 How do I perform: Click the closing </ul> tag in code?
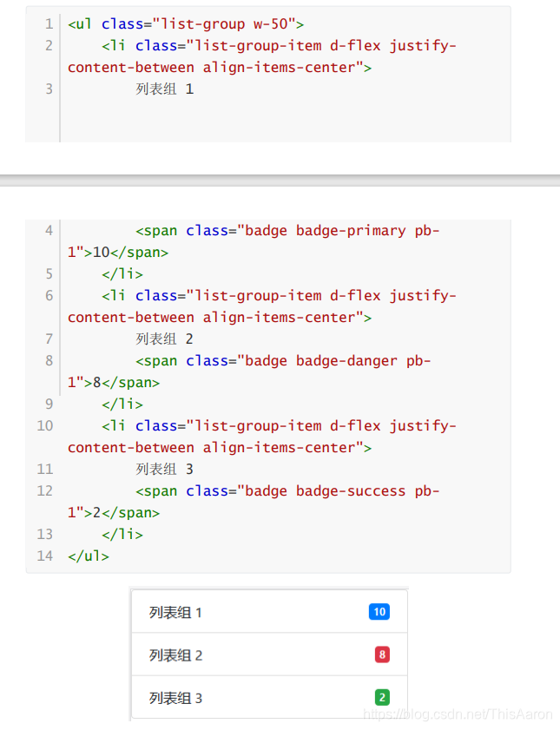[89, 556]
